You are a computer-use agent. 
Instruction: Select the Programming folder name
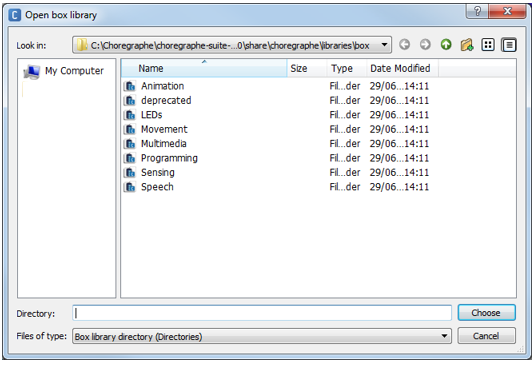pos(169,158)
